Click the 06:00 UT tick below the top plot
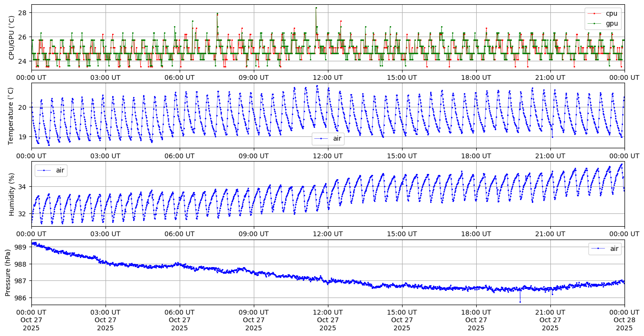644x336 pixels. pyautogui.click(x=180, y=77)
